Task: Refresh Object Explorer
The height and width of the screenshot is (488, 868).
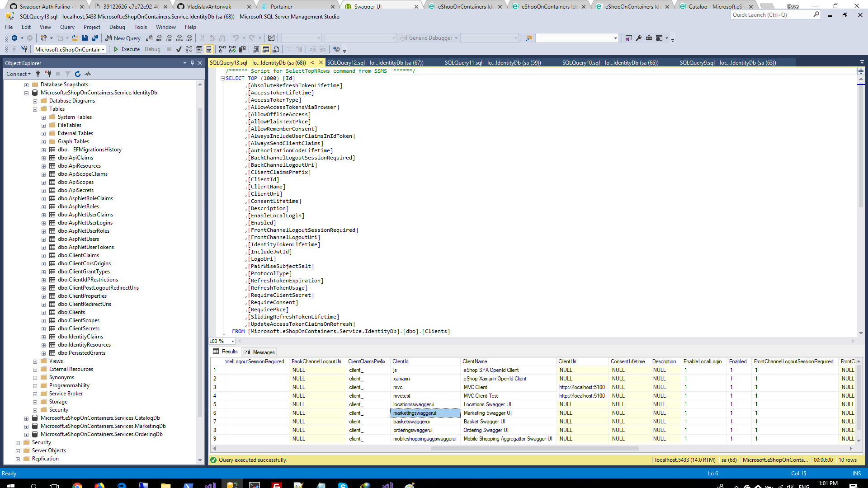Action: point(77,74)
